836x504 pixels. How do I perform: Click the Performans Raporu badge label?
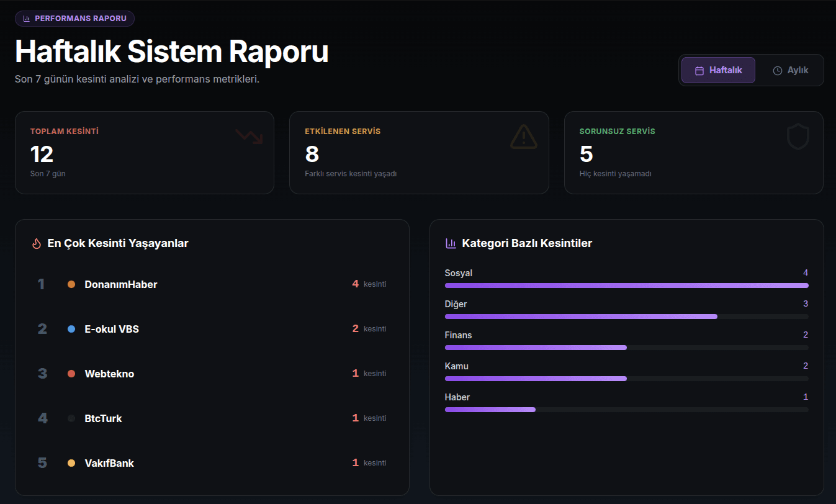coord(80,19)
